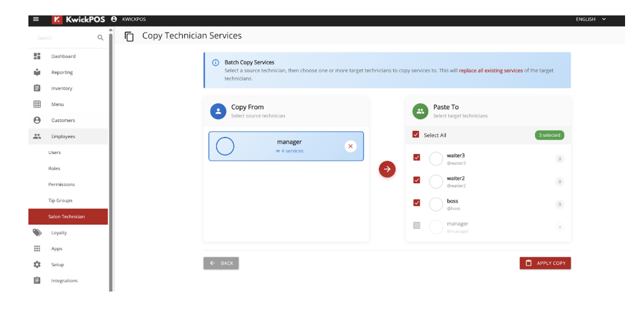This screenshot has height=320, width=644.
Task: Click the disabled manager checkbox
Action: [x=417, y=225]
